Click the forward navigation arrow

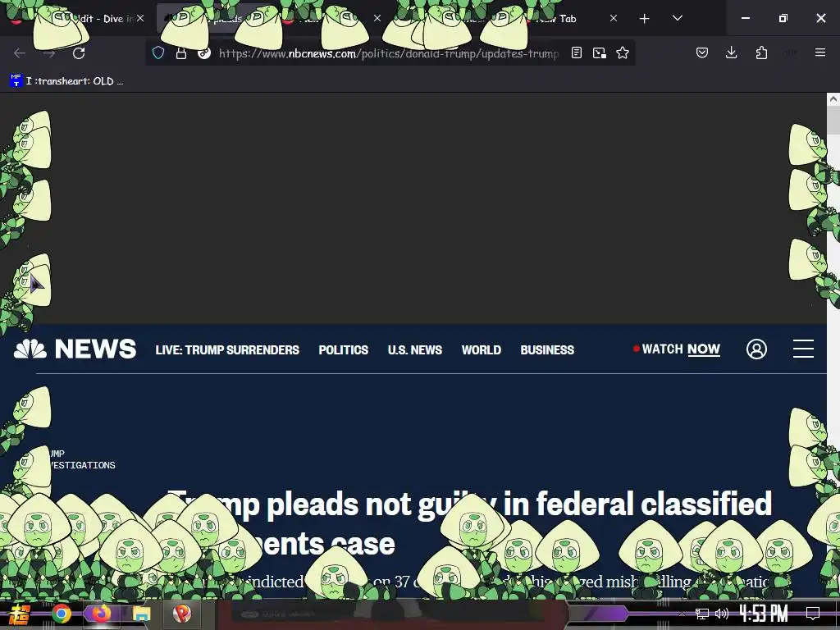tap(49, 53)
